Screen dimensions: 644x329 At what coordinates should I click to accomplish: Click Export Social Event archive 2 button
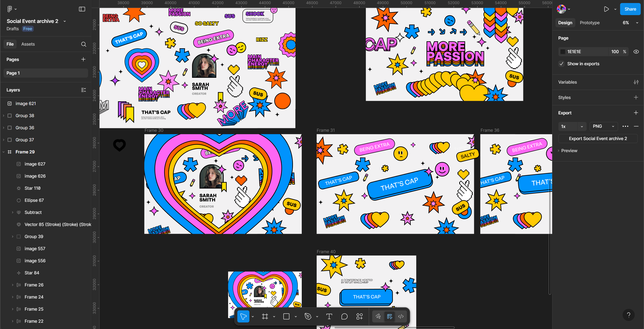tap(598, 139)
